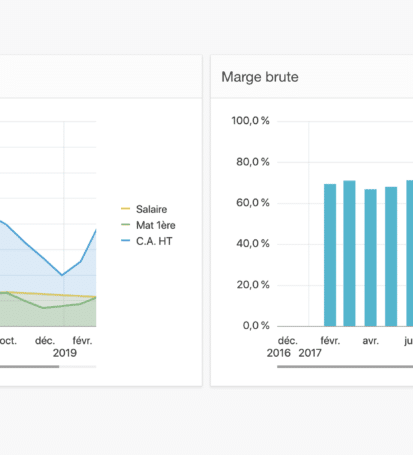This screenshot has height=455, width=413.
Task: Click the févr. axis label under Marge brute
Action: (330, 341)
